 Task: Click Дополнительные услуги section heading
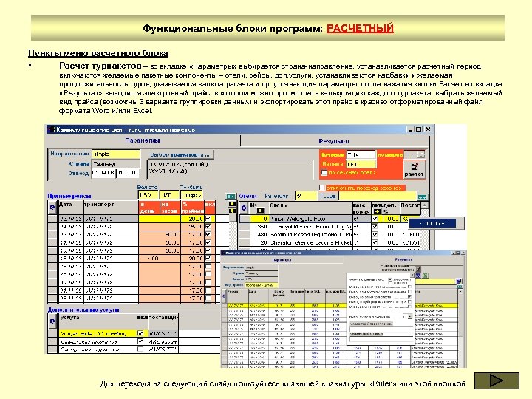point(83,310)
